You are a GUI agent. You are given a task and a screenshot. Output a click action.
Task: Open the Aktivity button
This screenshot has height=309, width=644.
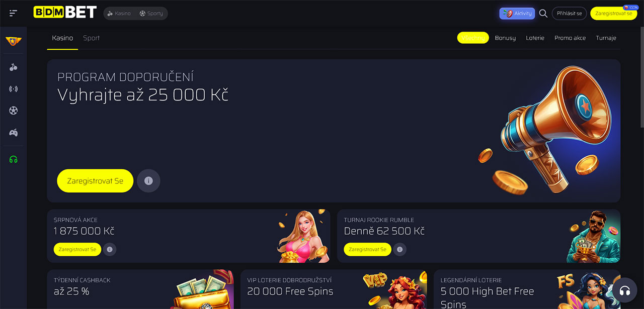click(517, 14)
